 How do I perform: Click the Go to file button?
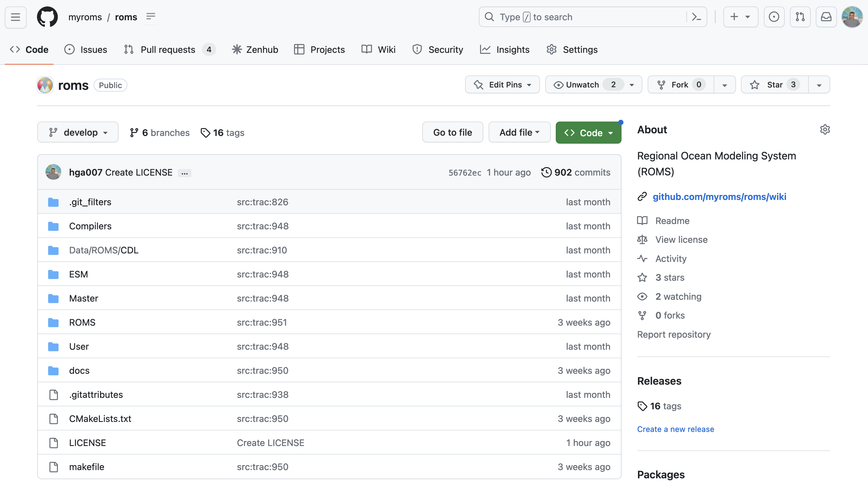pyautogui.click(x=452, y=132)
